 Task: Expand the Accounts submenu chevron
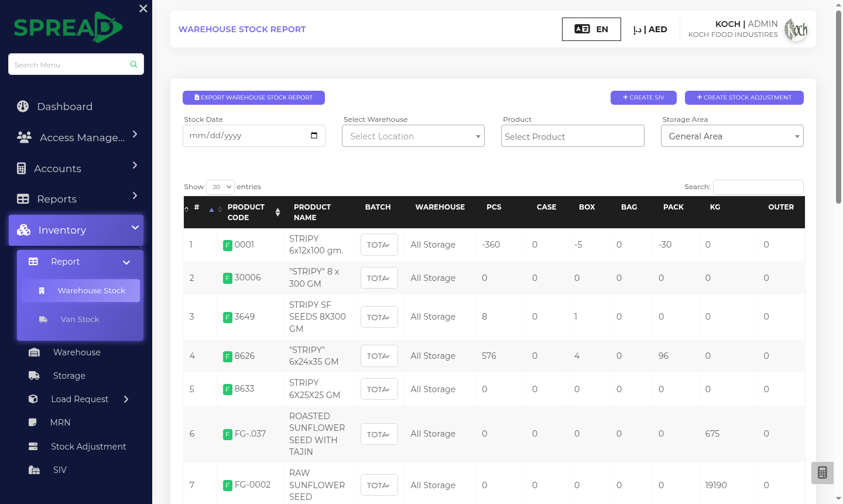click(x=135, y=165)
